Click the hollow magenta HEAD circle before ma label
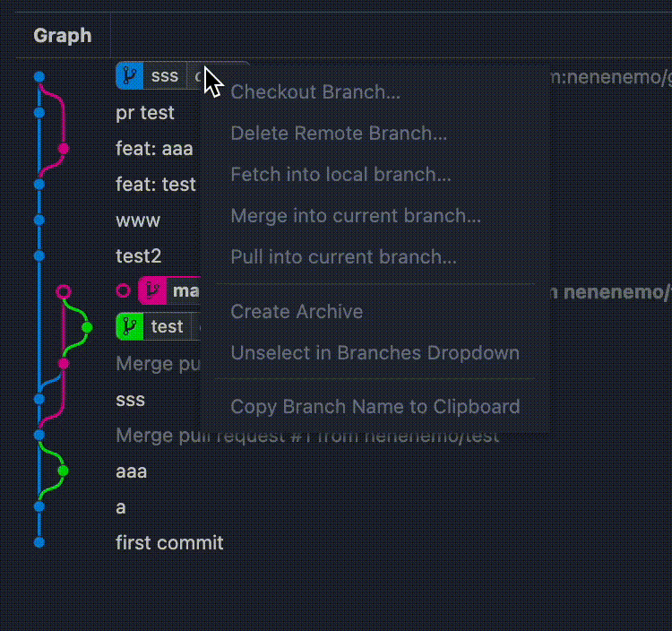This screenshot has height=631, width=672. click(124, 290)
